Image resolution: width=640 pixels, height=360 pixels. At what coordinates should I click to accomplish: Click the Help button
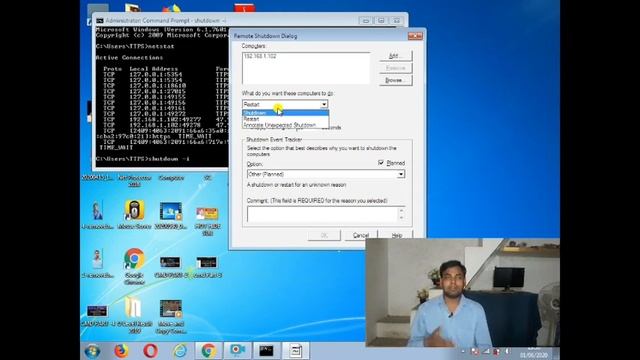(397, 236)
